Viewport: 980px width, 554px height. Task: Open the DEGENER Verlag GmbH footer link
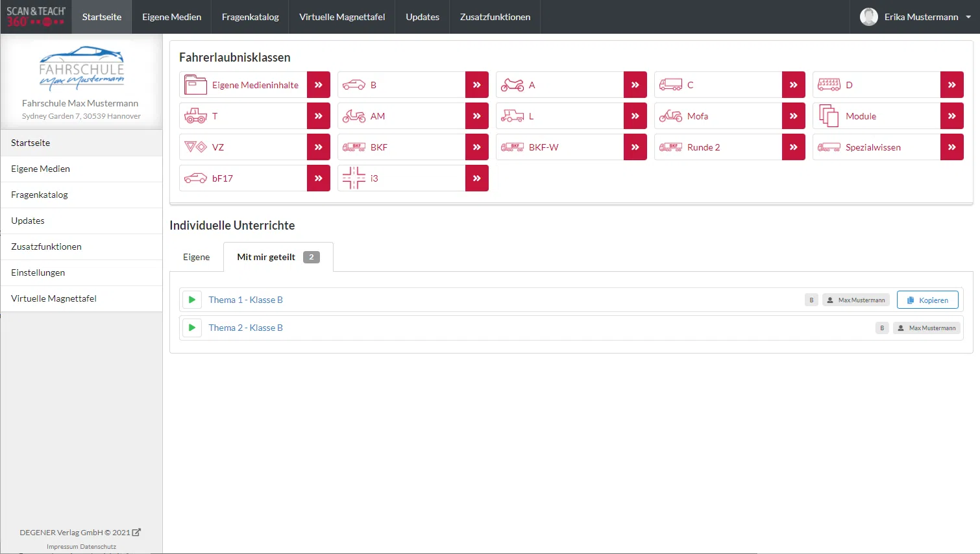[x=80, y=533]
